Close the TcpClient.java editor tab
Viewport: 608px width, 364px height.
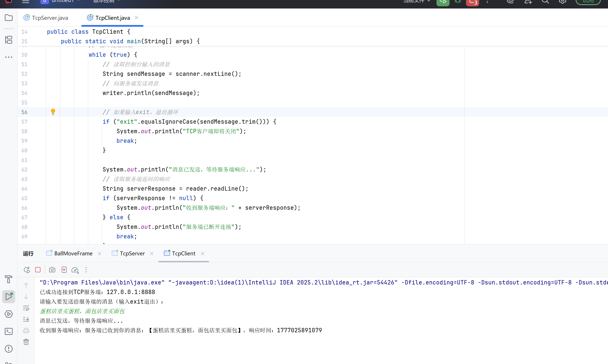coord(137,18)
